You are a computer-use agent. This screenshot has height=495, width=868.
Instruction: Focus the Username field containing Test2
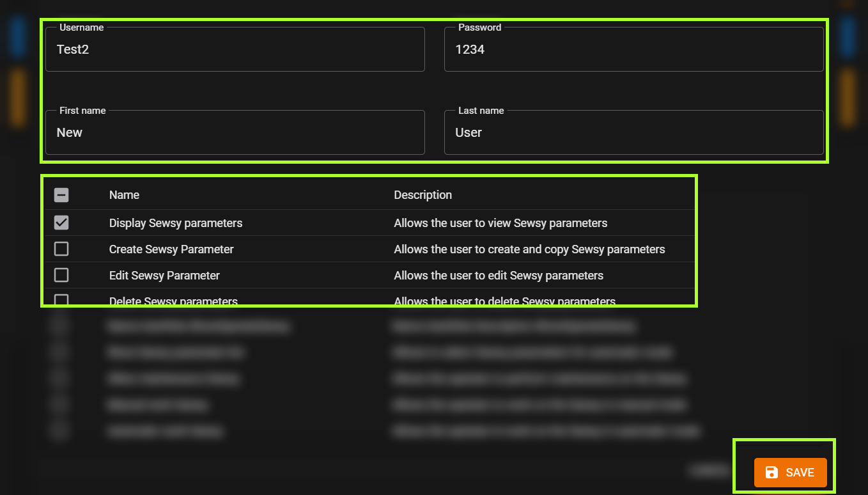[235, 50]
